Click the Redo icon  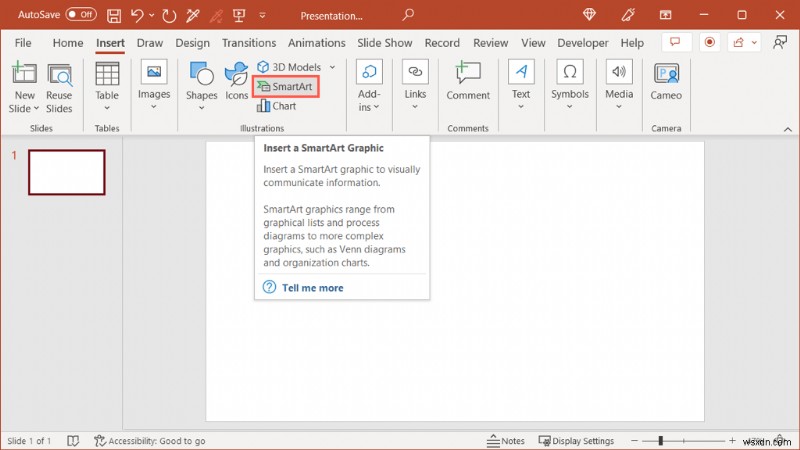(x=169, y=15)
